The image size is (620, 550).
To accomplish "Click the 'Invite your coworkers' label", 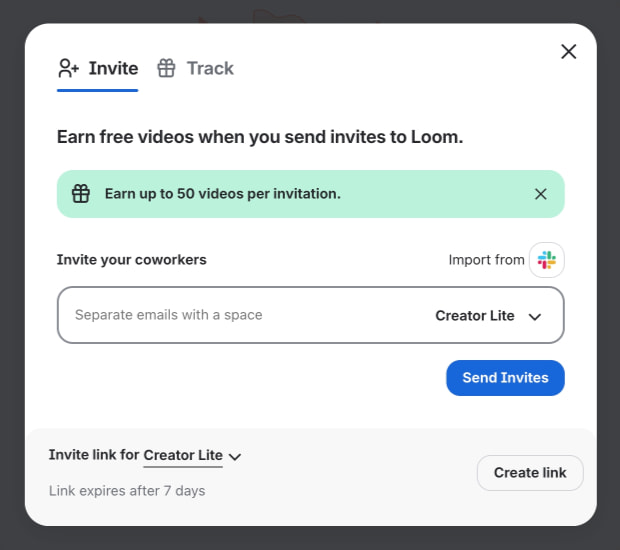I will (x=132, y=260).
